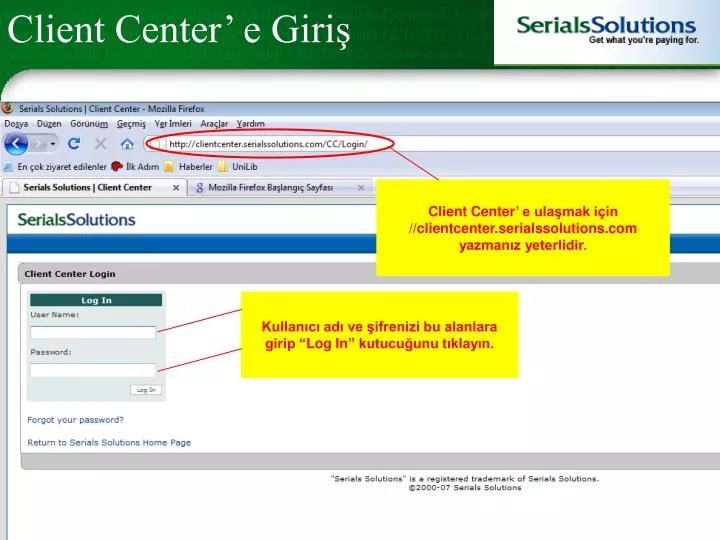Viewport: 720px width, 540px height.
Task: Open the Düzen menu
Action: [49, 124]
